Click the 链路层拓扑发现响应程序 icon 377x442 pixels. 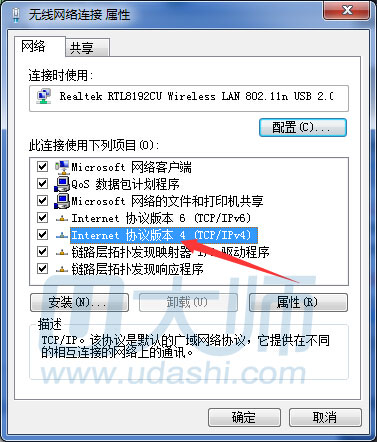62,269
